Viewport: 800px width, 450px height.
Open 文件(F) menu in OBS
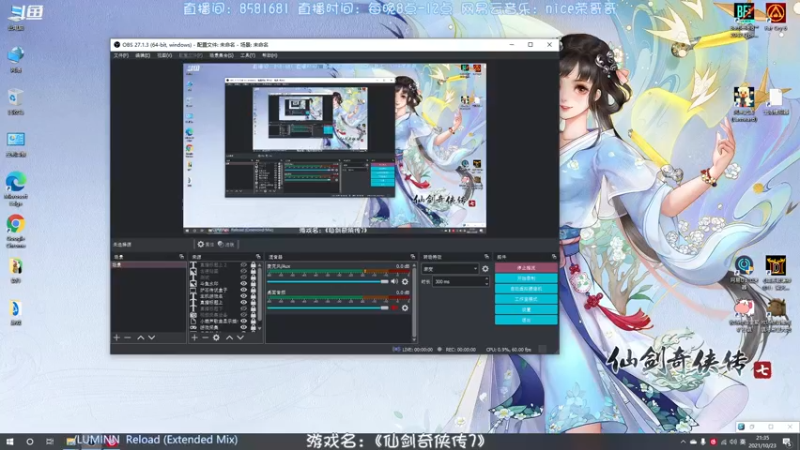point(121,55)
